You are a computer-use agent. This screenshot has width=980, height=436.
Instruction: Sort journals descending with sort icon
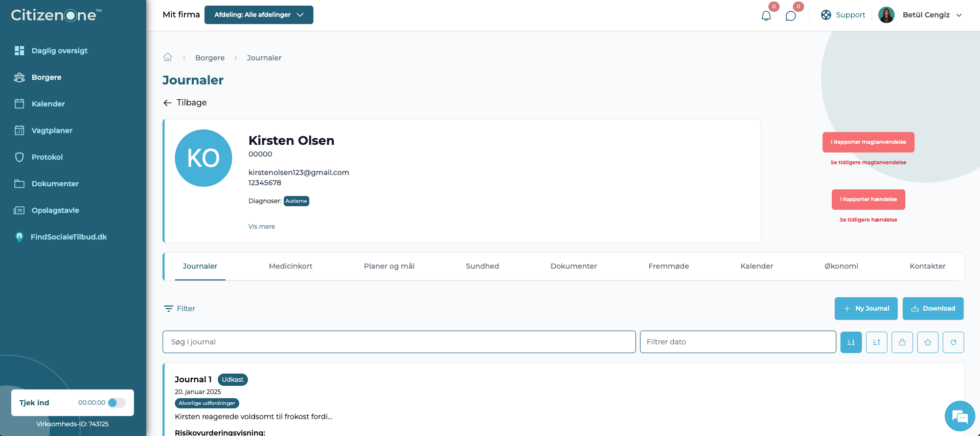tap(851, 342)
